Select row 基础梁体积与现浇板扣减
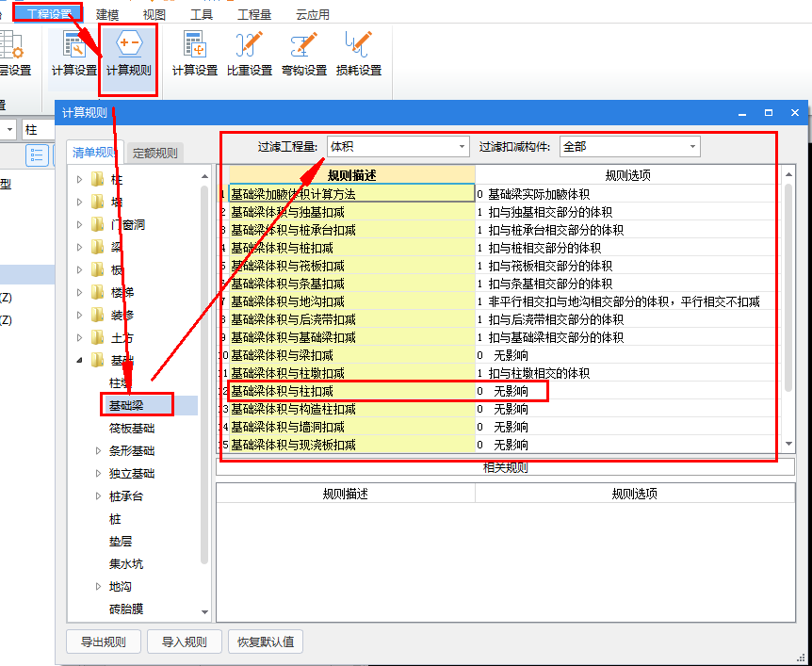 click(351, 445)
